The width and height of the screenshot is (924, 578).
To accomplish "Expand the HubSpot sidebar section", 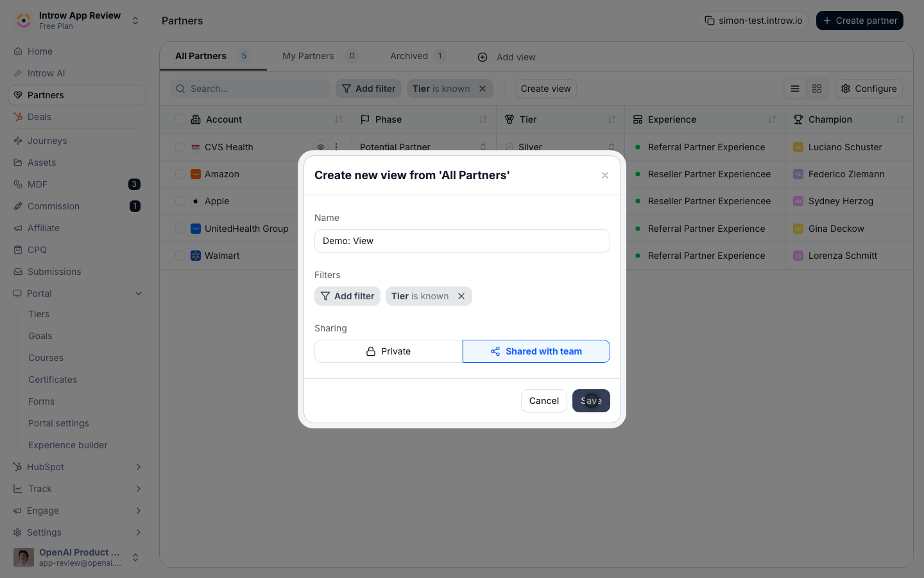I will pos(139,467).
